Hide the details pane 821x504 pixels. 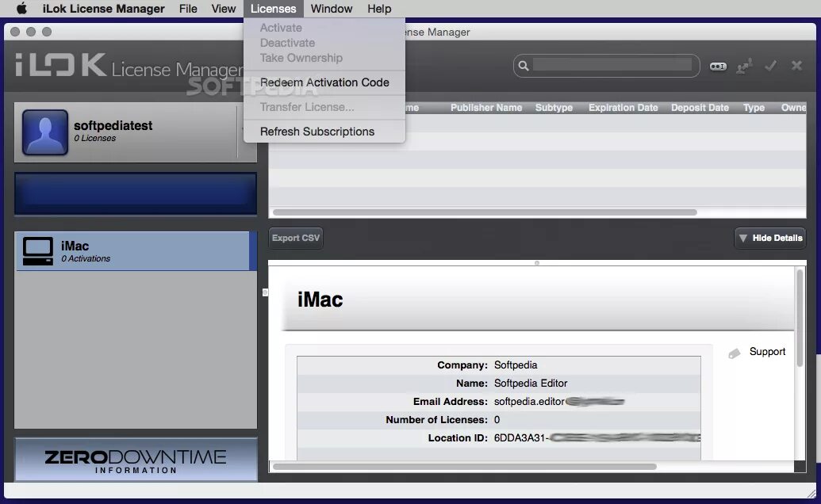click(x=769, y=238)
